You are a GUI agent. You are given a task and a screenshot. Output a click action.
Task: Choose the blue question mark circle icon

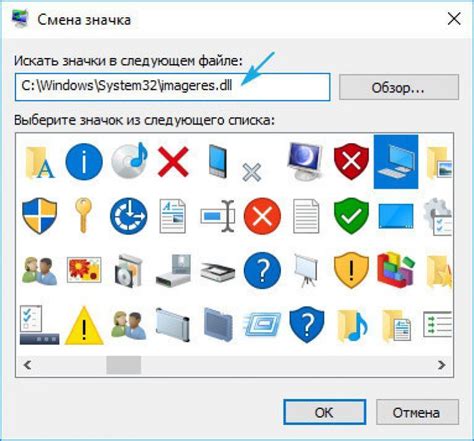point(262,270)
